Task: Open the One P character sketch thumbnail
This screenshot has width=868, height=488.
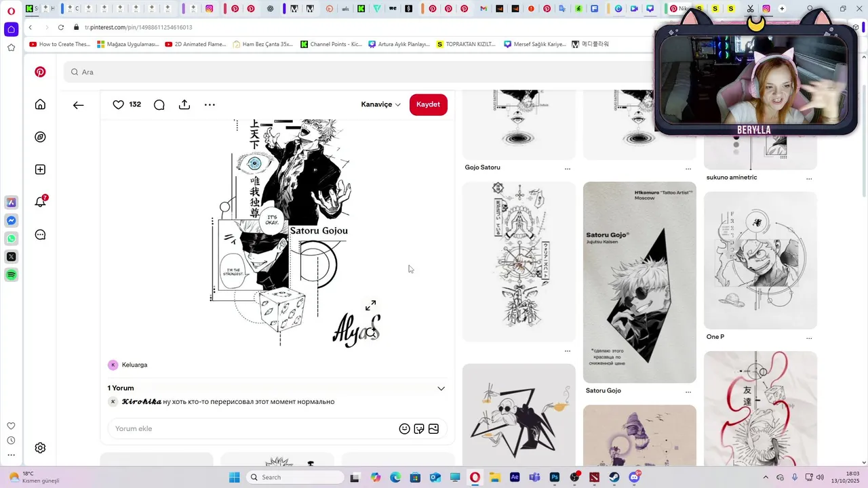Action: click(760, 260)
